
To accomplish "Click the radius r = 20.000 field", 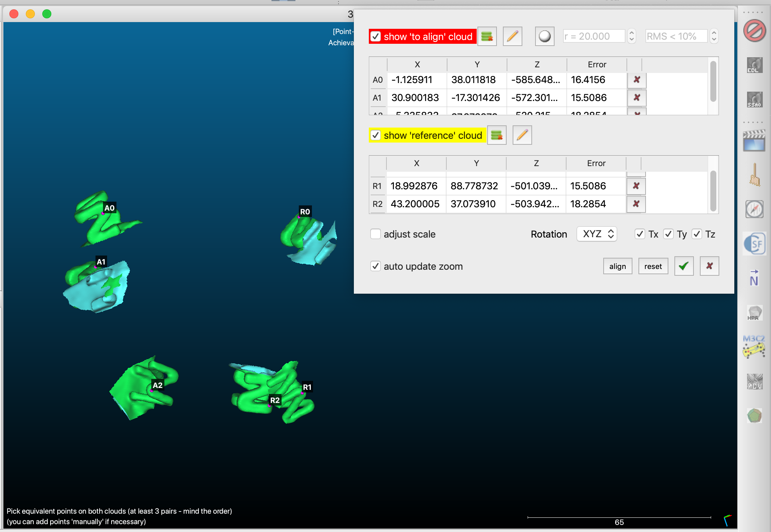I will pos(594,37).
